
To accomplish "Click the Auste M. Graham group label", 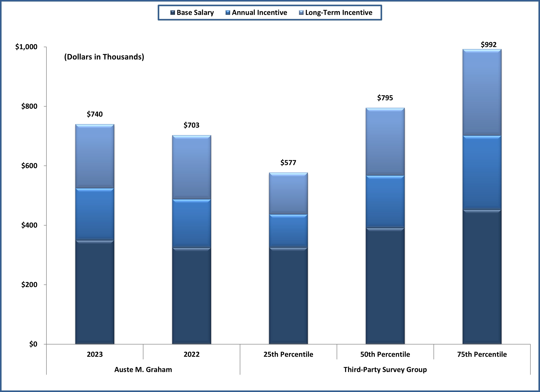I will click(x=143, y=370).
